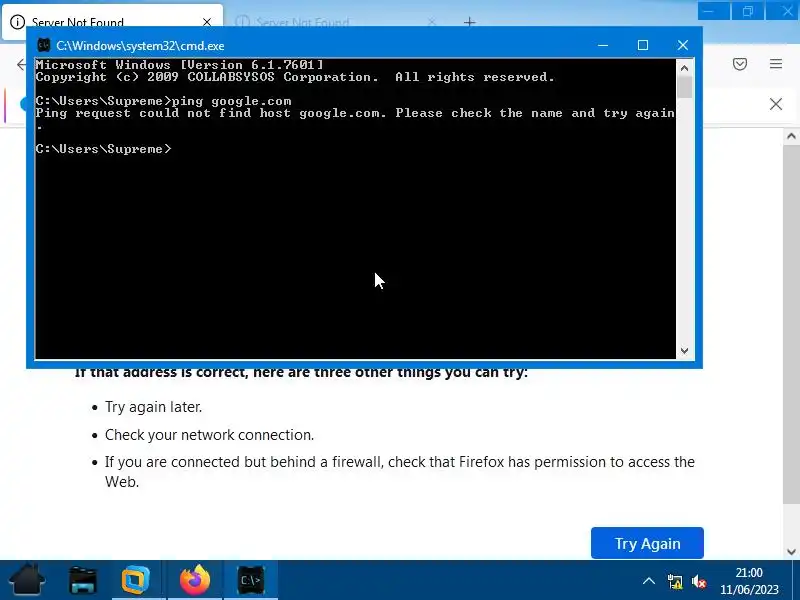The width and height of the screenshot is (800, 600).
Task: Show hidden system tray icons
Action: coord(648,581)
